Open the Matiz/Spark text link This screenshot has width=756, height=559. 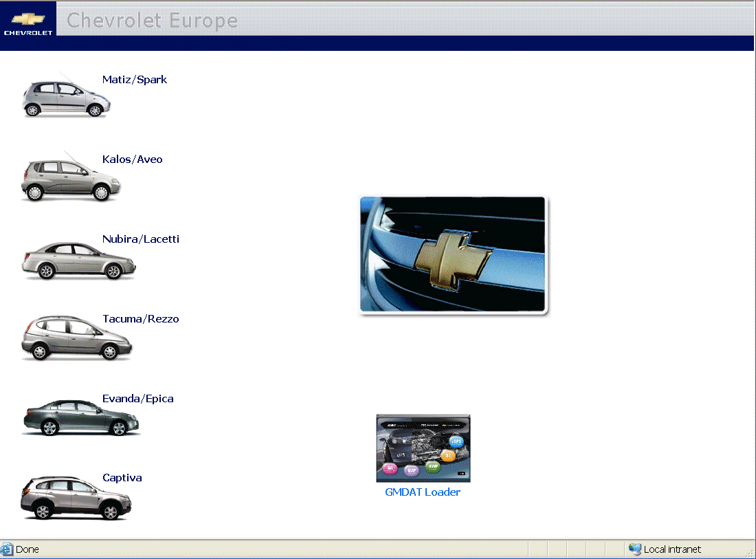click(135, 80)
